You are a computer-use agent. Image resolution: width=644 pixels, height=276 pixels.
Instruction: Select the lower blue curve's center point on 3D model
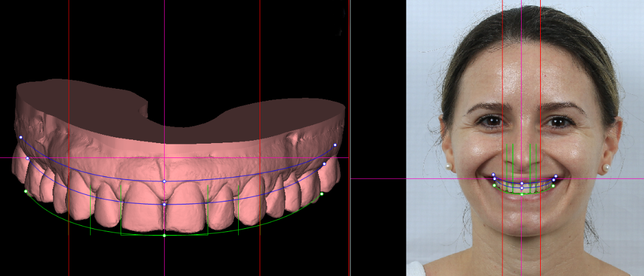tap(164, 204)
